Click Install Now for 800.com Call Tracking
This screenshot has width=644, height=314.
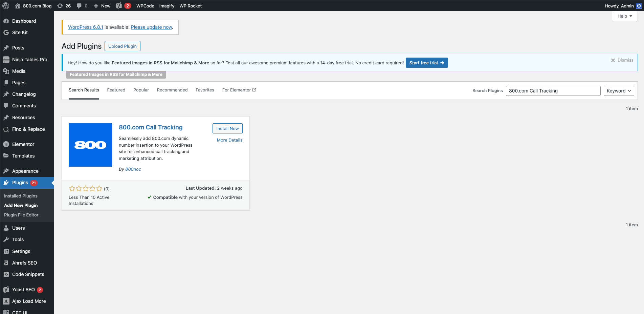227,128
